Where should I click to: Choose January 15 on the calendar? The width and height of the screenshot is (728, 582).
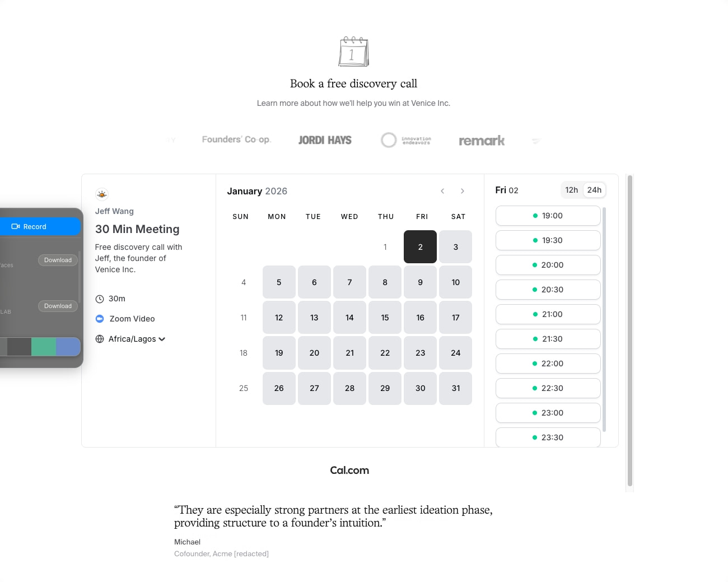click(x=385, y=318)
